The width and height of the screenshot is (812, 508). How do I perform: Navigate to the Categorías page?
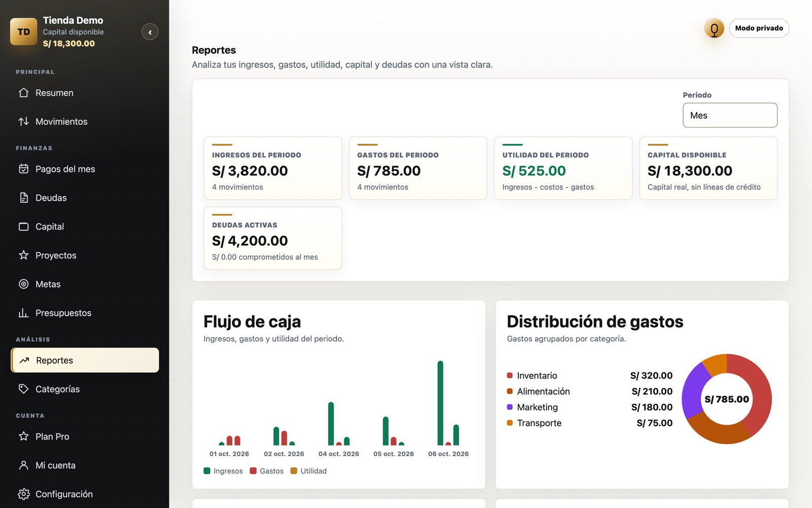click(85, 389)
